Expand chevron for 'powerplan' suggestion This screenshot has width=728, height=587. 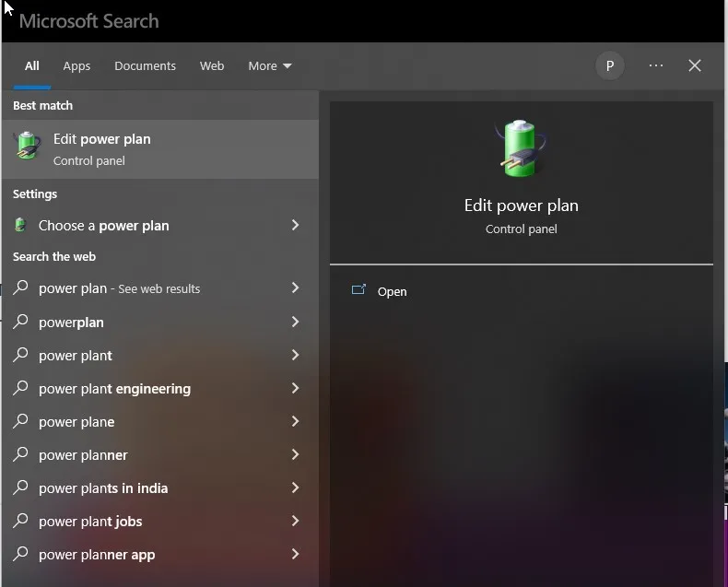pyautogui.click(x=295, y=322)
